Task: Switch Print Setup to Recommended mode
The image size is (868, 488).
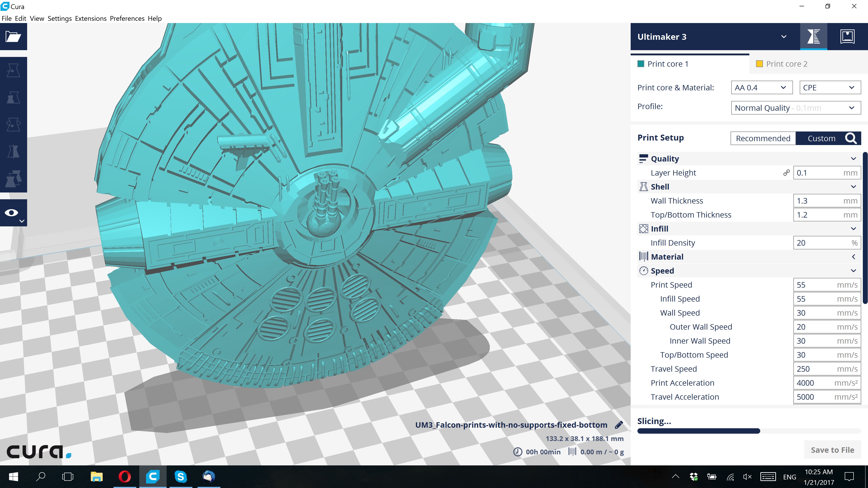Action: 763,138
